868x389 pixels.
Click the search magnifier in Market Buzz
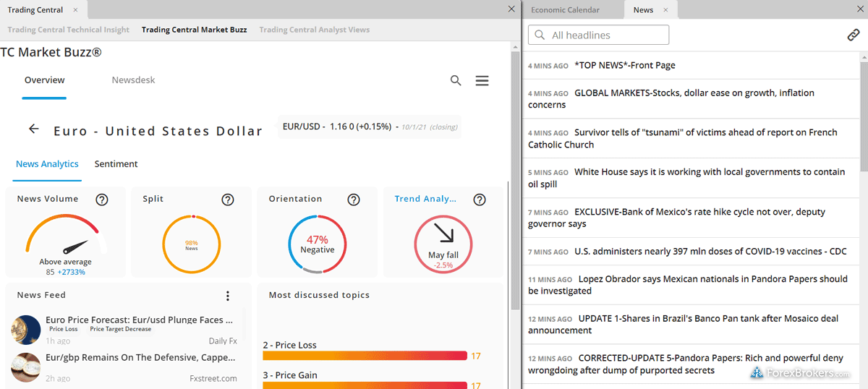click(x=456, y=80)
